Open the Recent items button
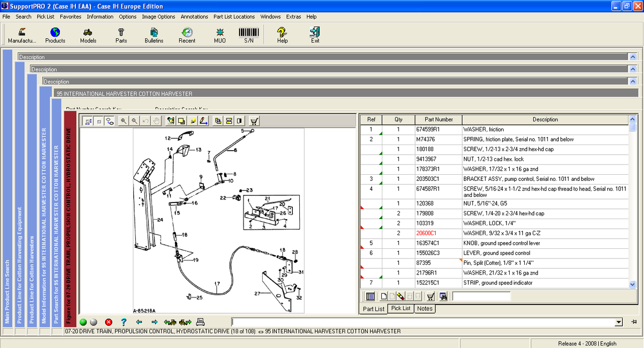644x348 pixels. [x=187, y=35]
